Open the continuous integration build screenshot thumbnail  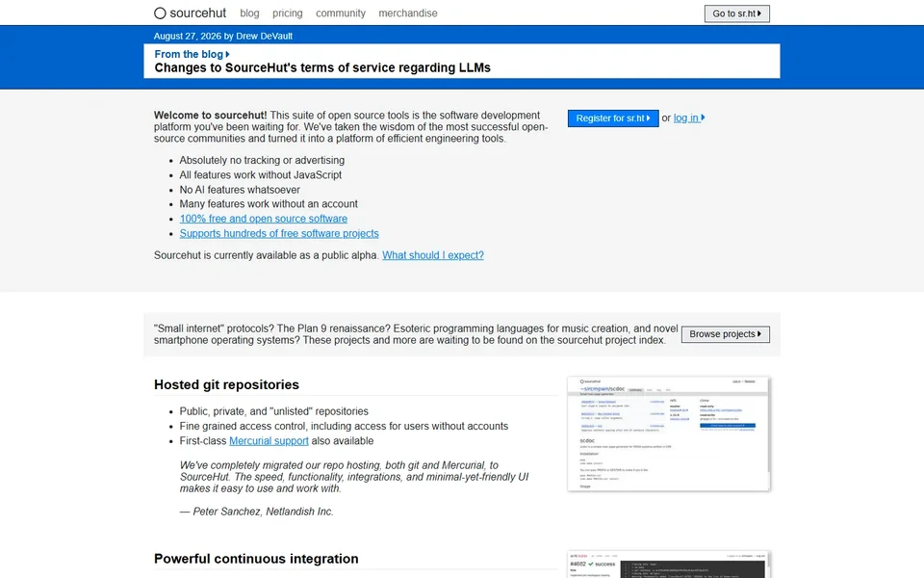coord(668,565)
